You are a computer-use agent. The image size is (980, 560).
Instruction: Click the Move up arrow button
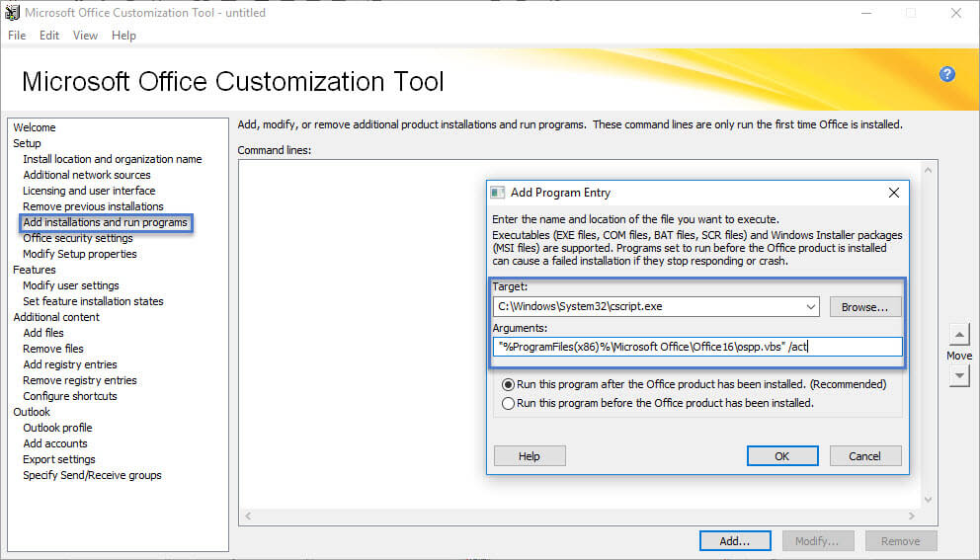click(958, 335)
